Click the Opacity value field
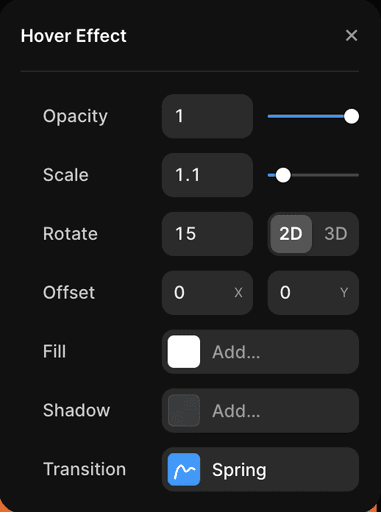This screenshot has width=381, height=512. point(207,116)
